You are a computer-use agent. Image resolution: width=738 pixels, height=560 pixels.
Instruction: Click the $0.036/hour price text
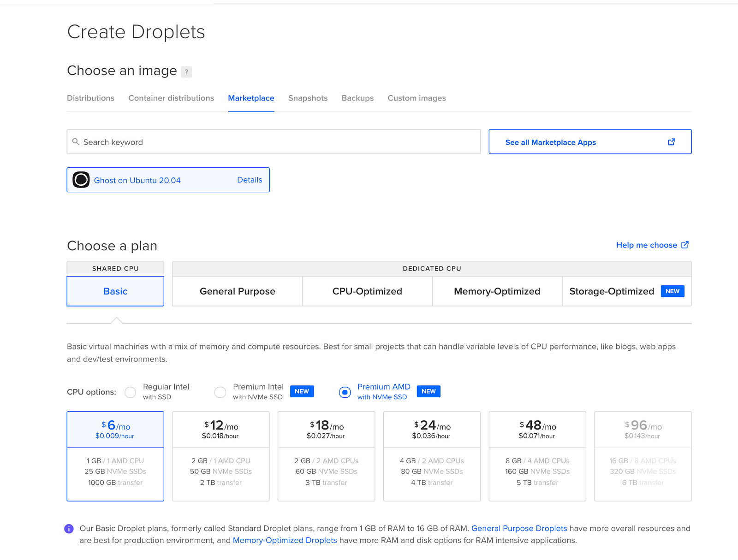[x=431, y=436]
